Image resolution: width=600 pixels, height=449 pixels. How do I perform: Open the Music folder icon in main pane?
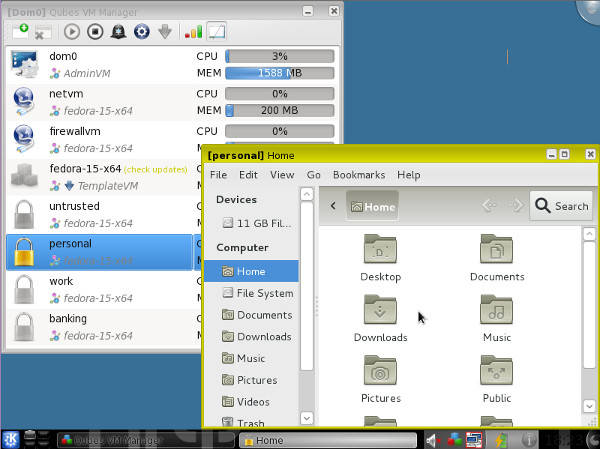(496, 309)
